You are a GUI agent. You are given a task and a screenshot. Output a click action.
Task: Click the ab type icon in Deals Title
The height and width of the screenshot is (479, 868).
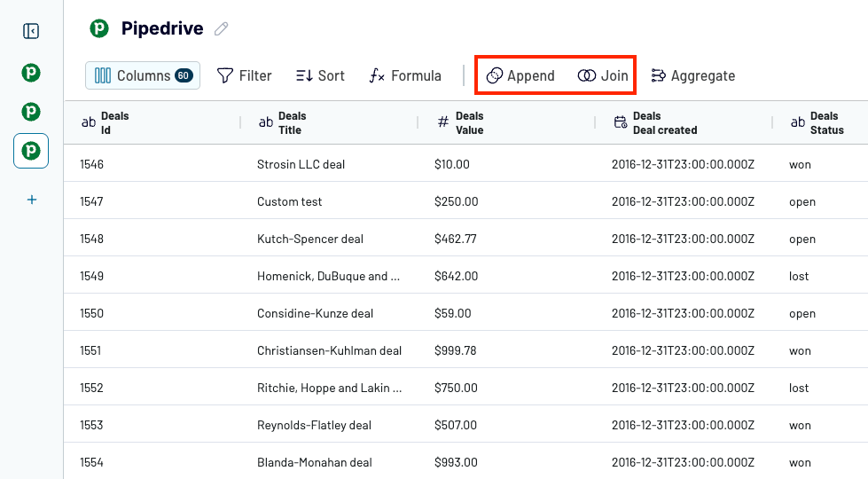(x=266, y=122)
